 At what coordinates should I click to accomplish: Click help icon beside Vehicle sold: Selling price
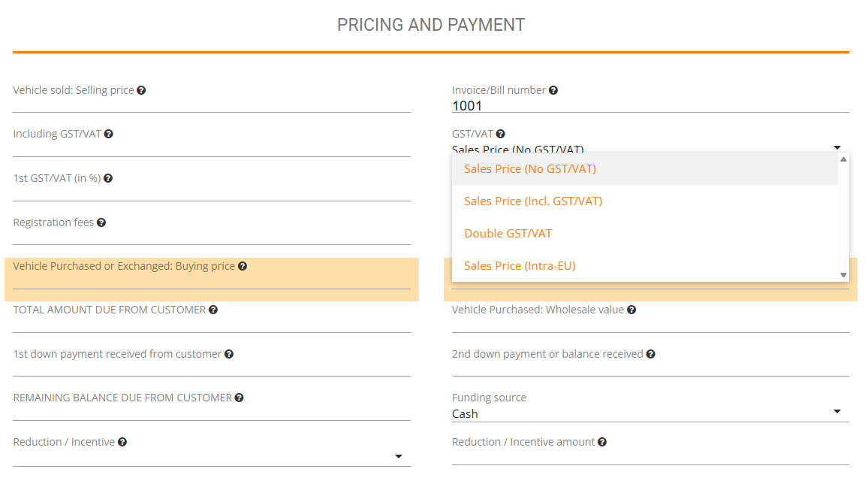[141, 90]
